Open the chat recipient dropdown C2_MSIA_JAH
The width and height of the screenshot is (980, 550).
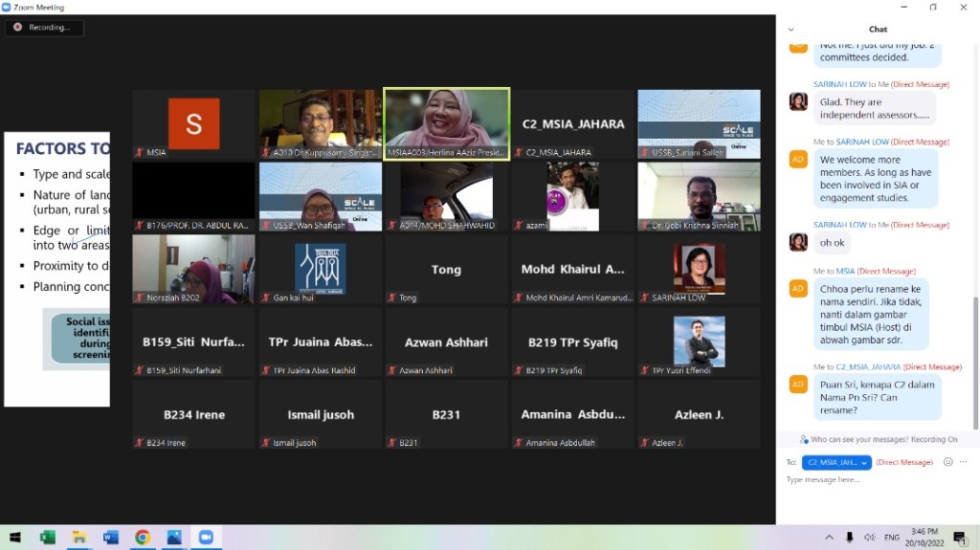(836, 462)
